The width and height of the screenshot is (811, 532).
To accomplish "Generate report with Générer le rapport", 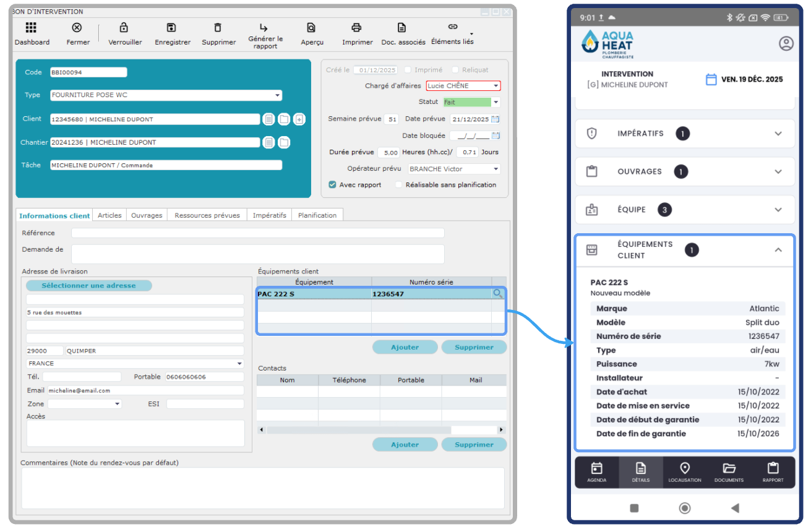I will coord(264,28).
